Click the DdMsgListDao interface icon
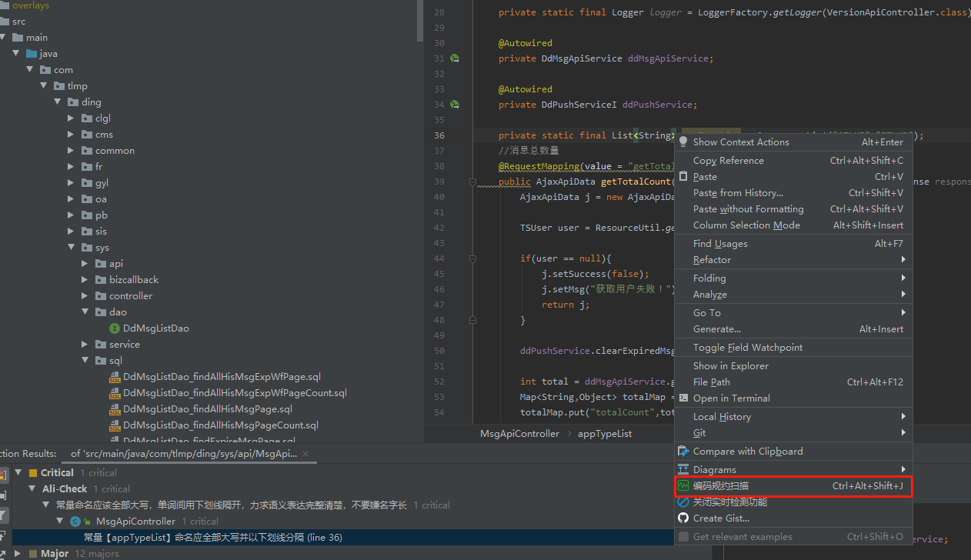 click(x=115, y=328)
